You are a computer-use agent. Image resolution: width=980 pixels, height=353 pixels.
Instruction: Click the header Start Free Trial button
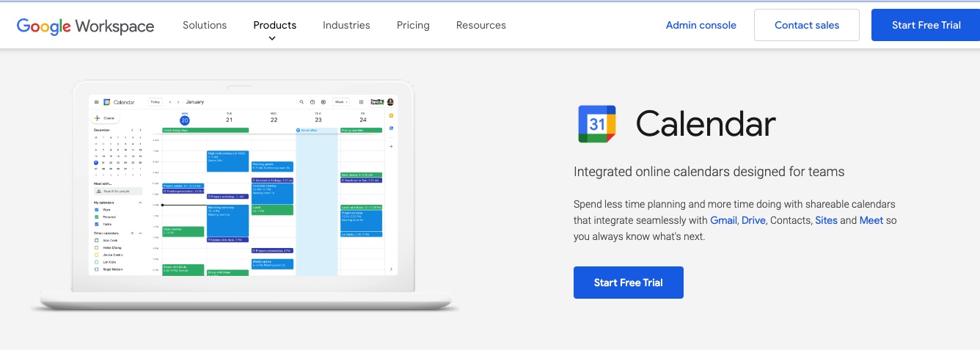(x=926, y=25)
